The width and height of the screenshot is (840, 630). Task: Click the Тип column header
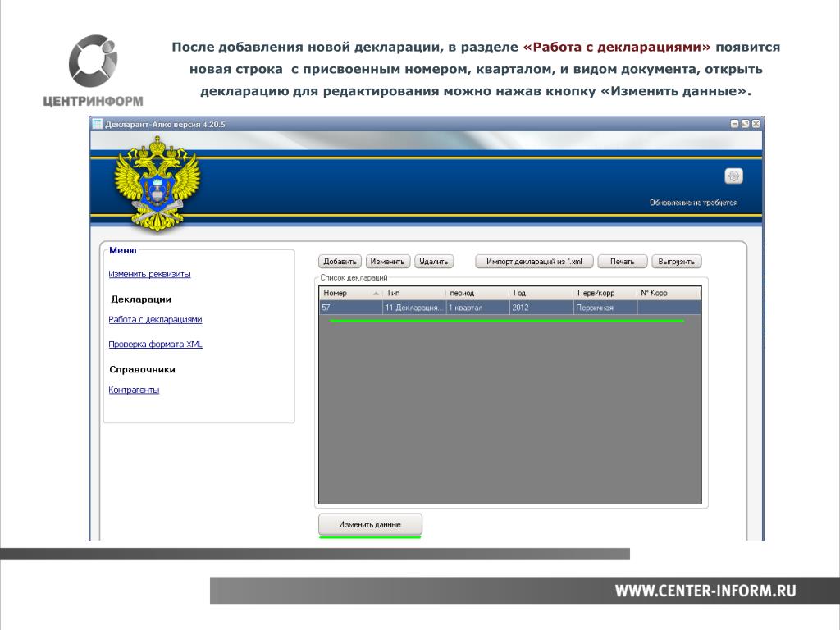coord(414,293)
